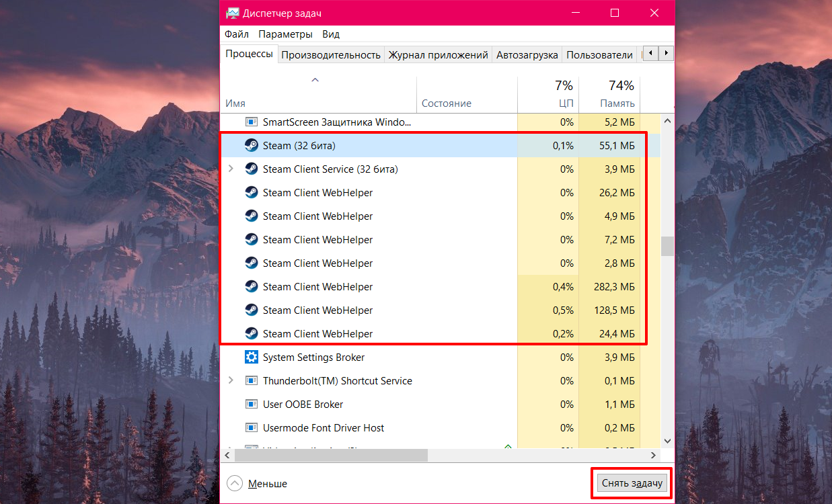Screen dimensions: 832x504
Task: Click the horizontal scrollbar thumb
Action: 331,455
